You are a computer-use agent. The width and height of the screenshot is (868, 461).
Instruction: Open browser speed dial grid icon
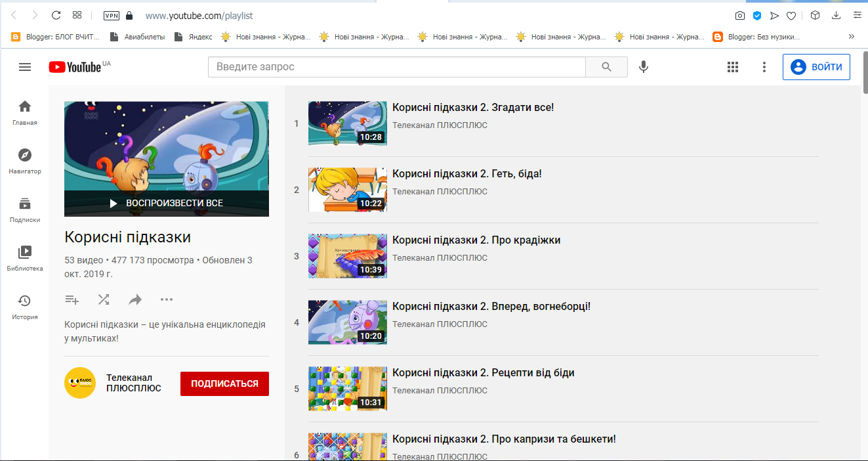(77, 15)
